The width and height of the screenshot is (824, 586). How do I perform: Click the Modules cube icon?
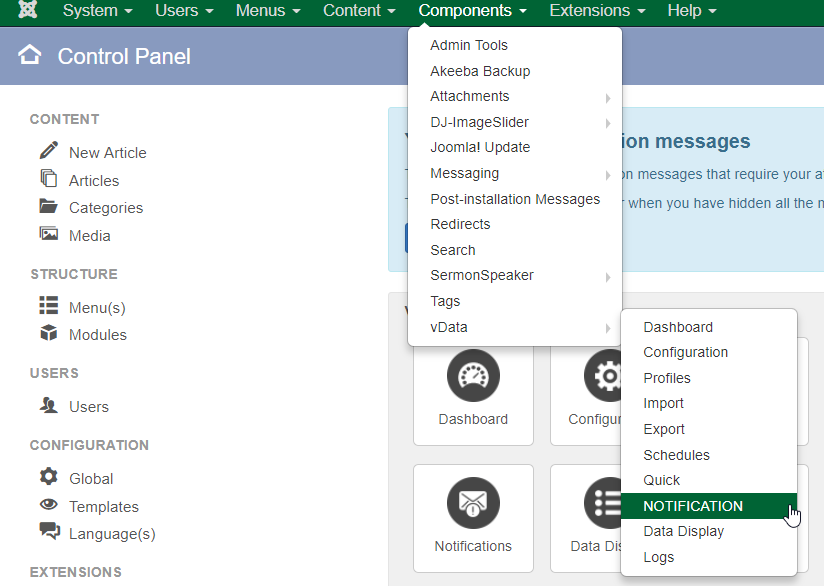pos(48,333)
